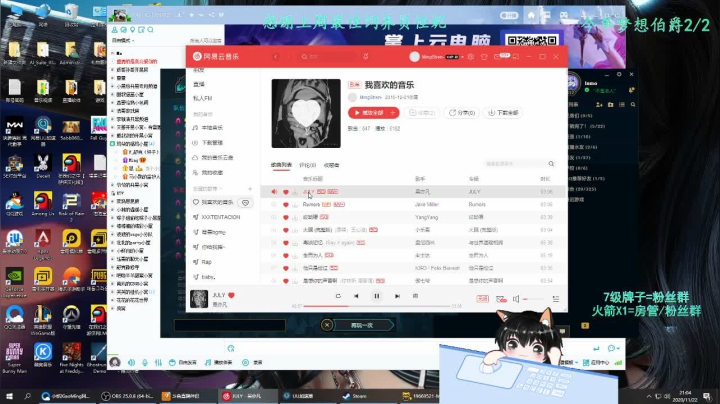Open lyrics display button in player bar

[x=416, y=296]
